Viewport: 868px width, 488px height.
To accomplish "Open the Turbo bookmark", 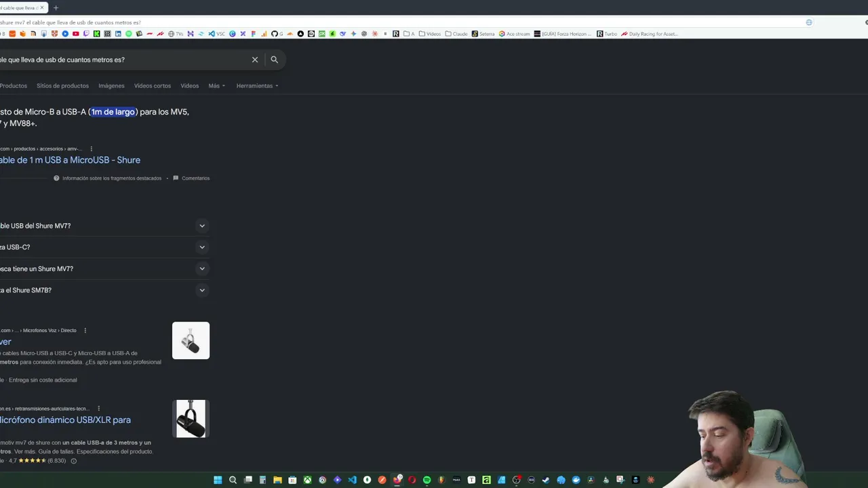I will coord(607,34).
